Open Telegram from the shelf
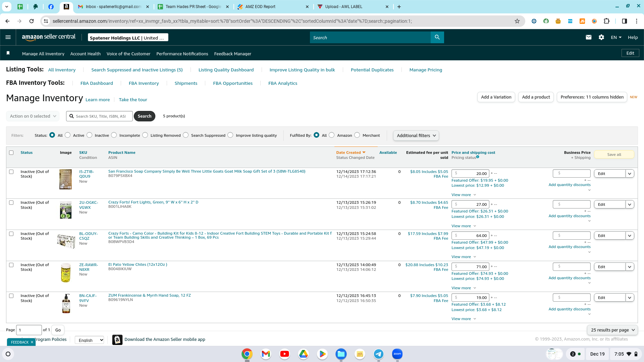The image size is (644, 362). point(378,354)
